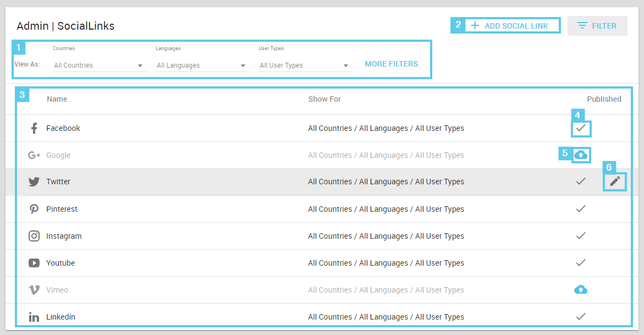Image resolution: width=644 pixels, height=335 pixels.
Task: Click the Vimeo logo icon
Action: click(34, 290)
